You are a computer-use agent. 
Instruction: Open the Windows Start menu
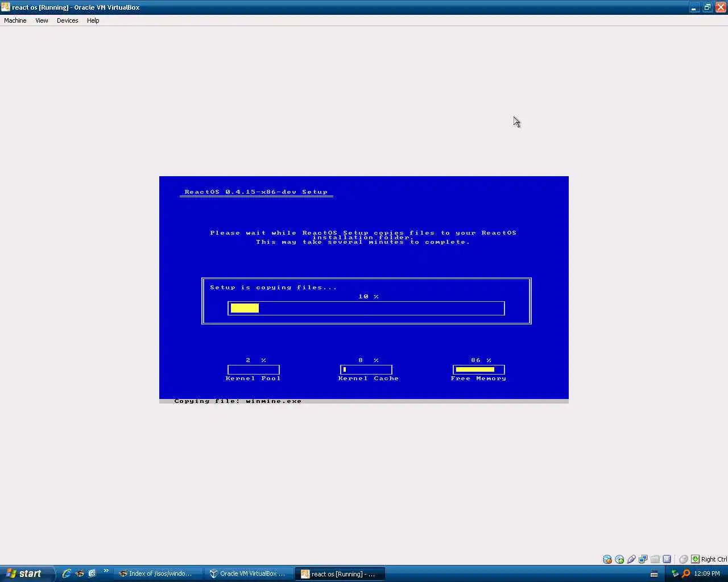27,573
